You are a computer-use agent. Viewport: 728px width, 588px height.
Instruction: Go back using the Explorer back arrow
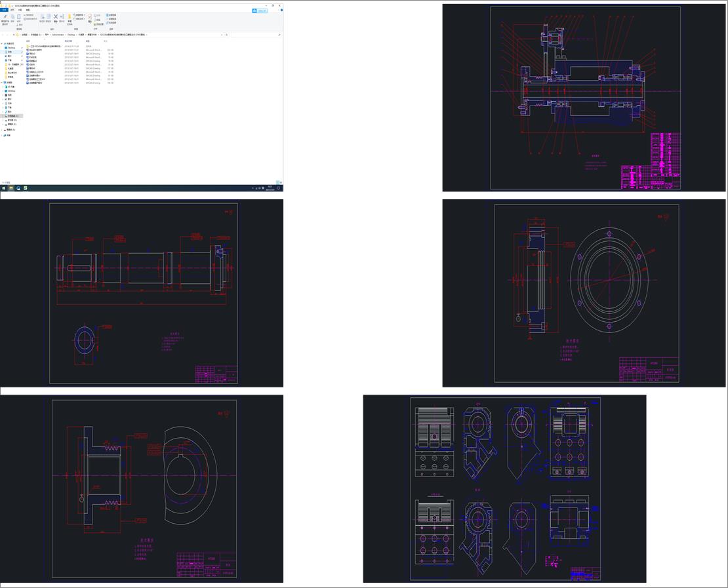coord(3,35)
